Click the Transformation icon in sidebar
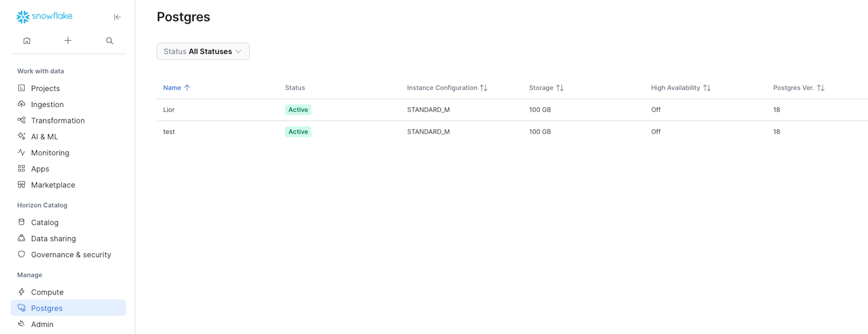 pyautogui.click(x=21, y=120)
